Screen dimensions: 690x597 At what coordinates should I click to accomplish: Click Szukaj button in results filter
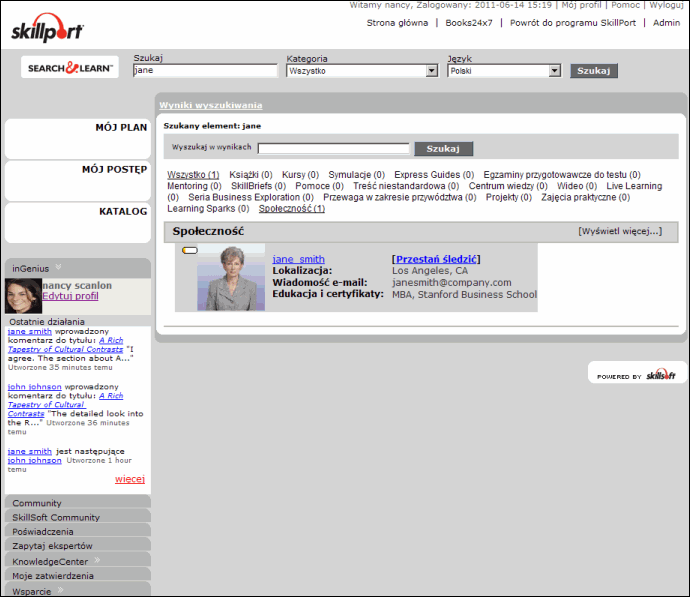443,149
